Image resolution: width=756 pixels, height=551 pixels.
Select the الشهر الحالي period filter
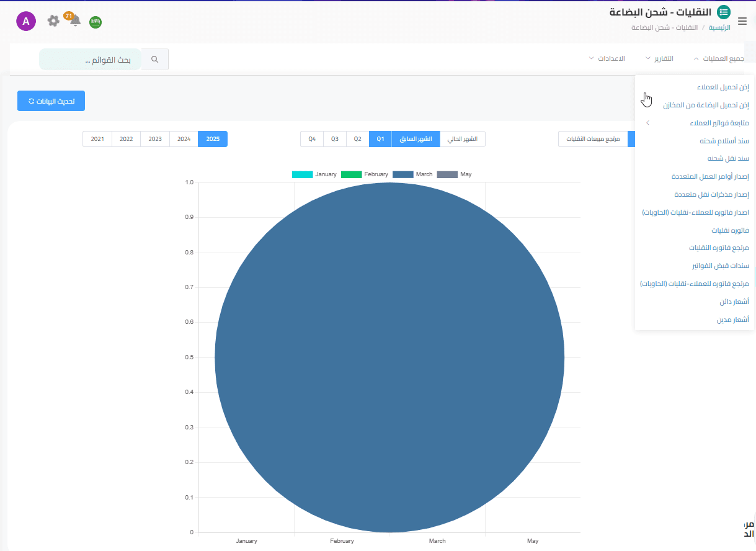463,139
